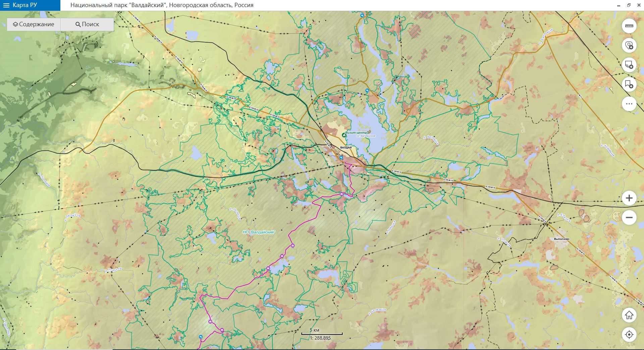Screen dimensions: 644x350
Task: Add a new point marker
Action: [x=629, y=45]
